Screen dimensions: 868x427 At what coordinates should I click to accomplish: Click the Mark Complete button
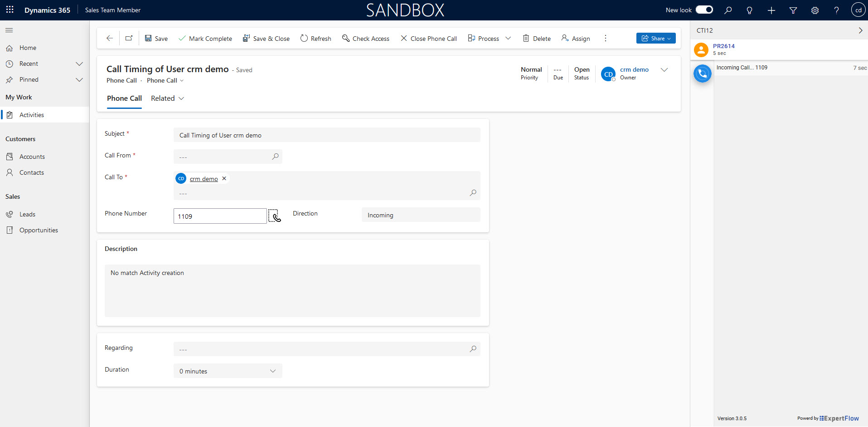point(205,39)
